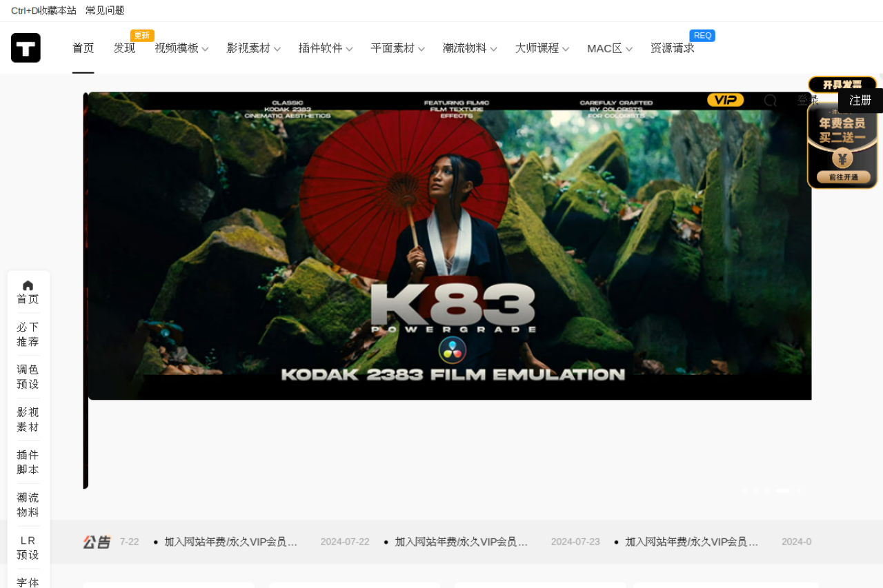The image size is (883, 588).
Task: Expand the 视频模板 dropdown menu
Action: click(x=181, y=48)
